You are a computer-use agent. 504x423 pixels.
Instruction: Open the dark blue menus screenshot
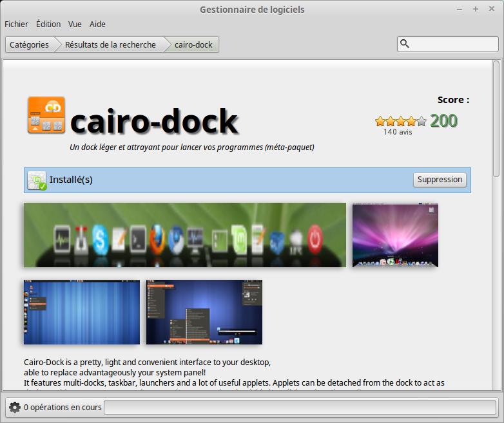click(x=204, y=312)
